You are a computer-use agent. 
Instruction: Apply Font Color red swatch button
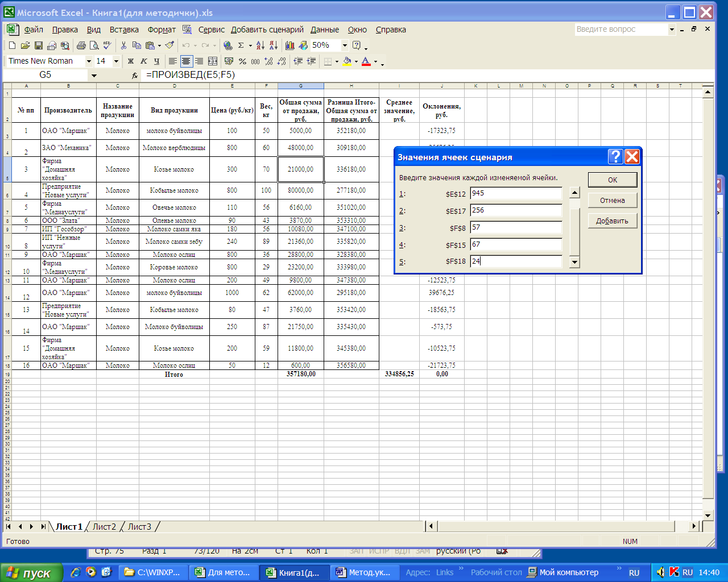[366, 61]
